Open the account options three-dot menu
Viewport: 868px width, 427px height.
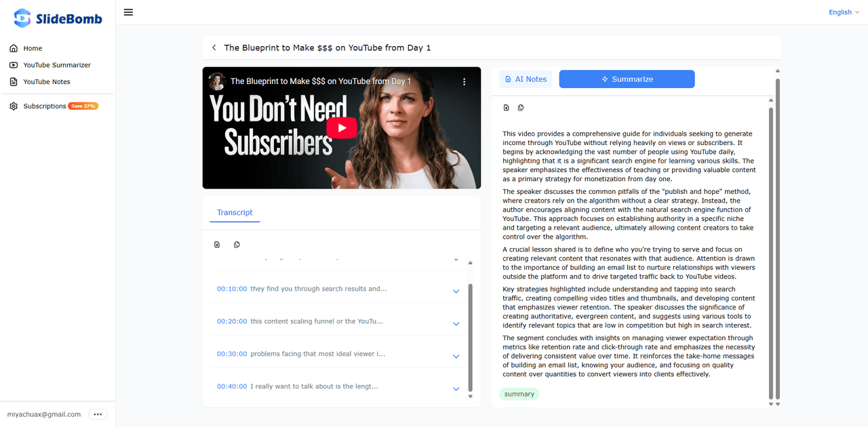point(98,413)
